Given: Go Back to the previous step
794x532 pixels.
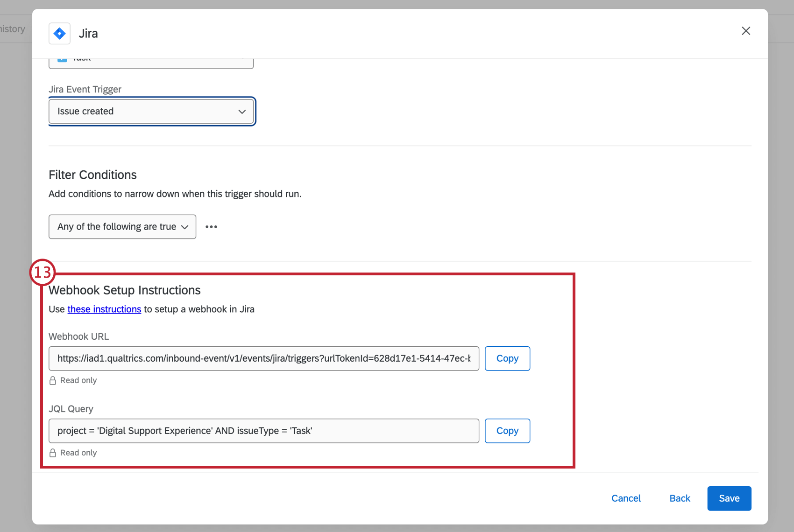Looking at the screenshot, I should [680, 498].
